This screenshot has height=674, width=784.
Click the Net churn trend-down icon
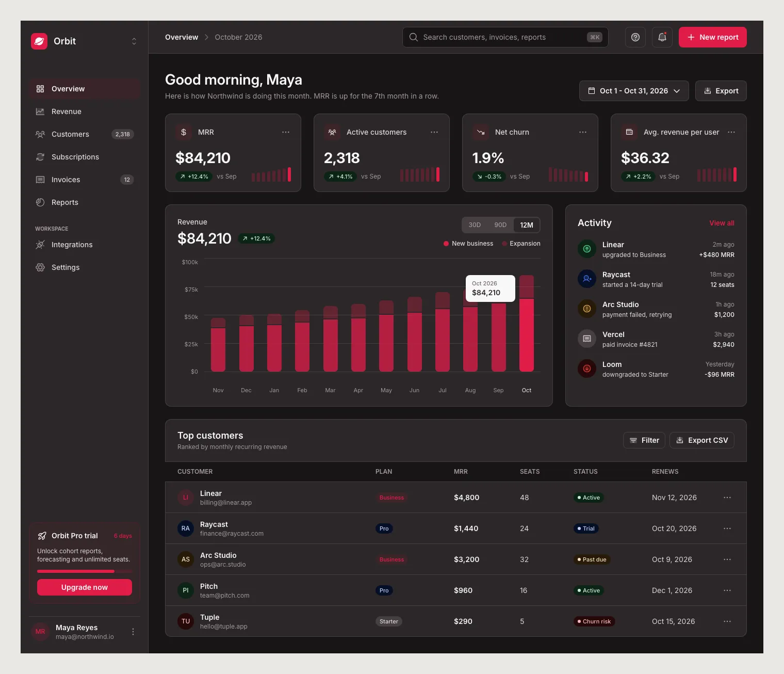coord(481,132)
